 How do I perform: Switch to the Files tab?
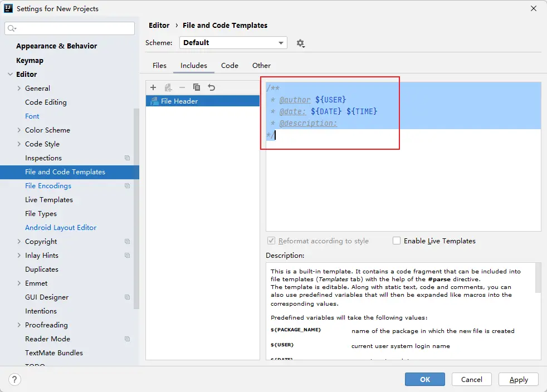(159, 66)
